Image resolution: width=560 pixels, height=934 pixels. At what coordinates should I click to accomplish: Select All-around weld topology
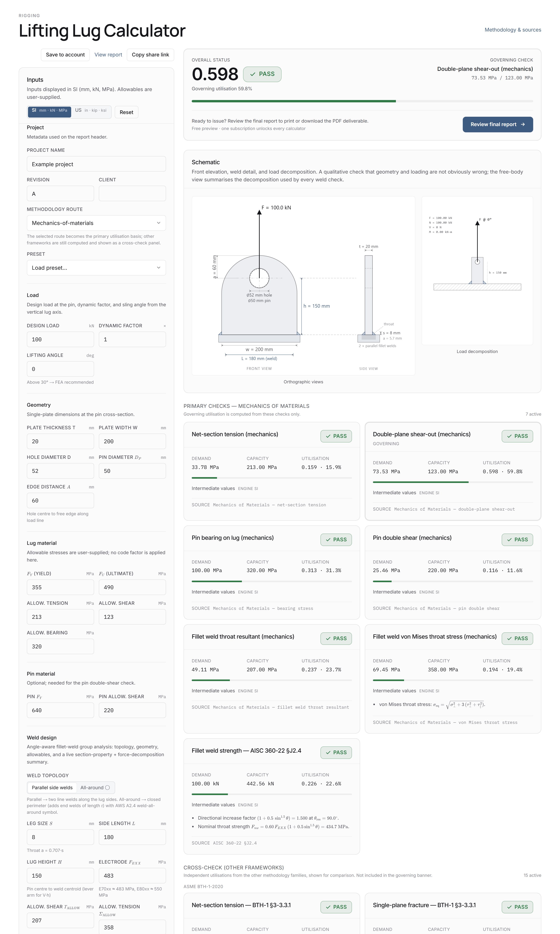(x=95, y=787)
